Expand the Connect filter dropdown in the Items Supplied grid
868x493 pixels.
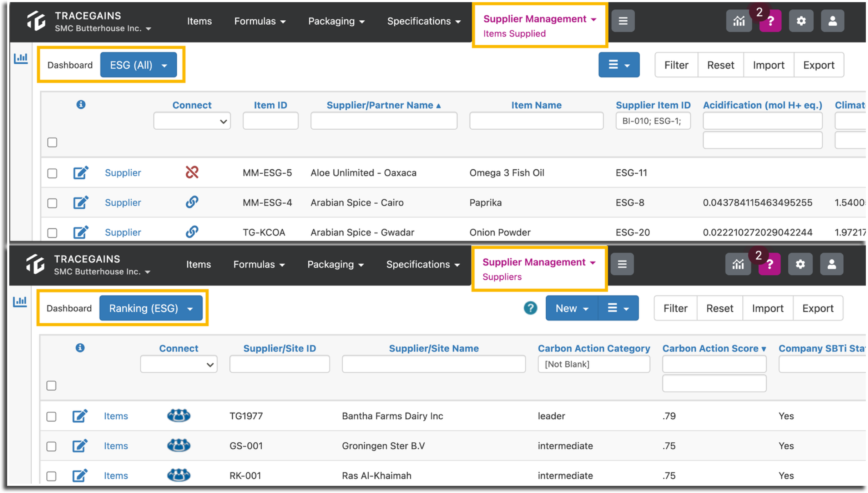click(x=192, y=121)
